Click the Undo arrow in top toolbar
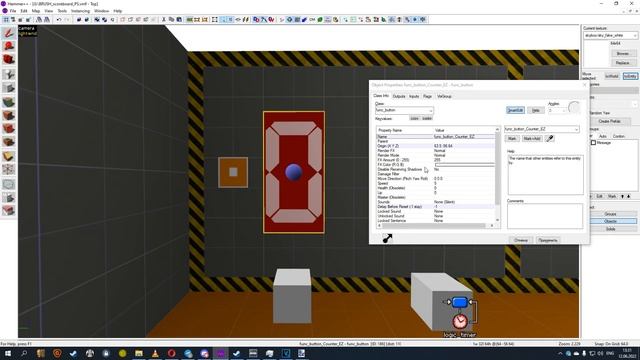 pyautogui.click(x=59, y=20)
